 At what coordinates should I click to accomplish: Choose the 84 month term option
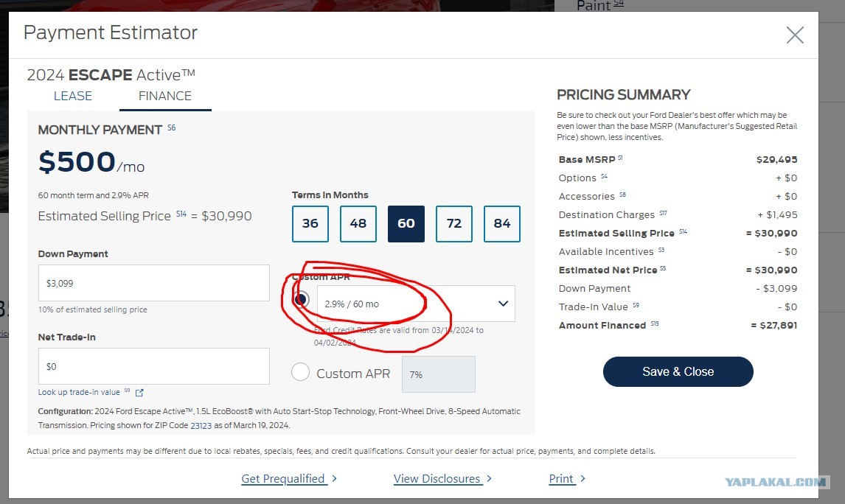(x=501, y=223)
